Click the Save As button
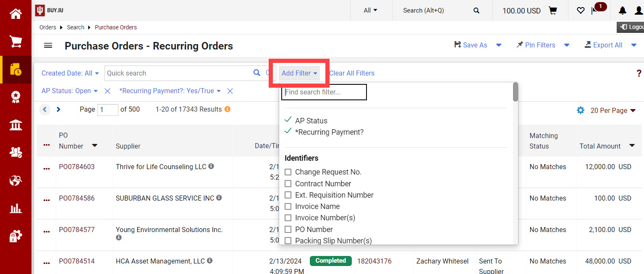This screenshot has height=274, width=644. point(471,45)
